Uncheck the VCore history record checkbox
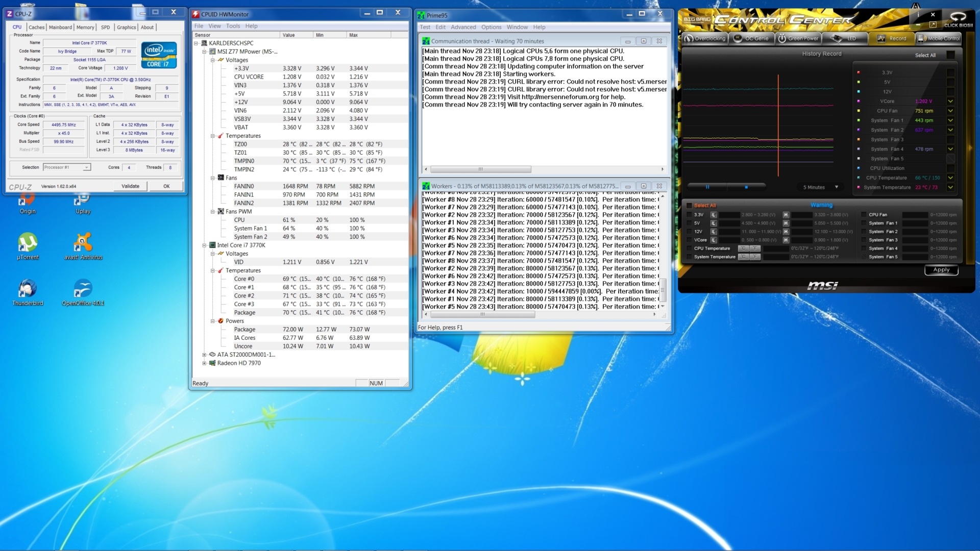Viewport: 980px width, 551px height. point(950,101)
